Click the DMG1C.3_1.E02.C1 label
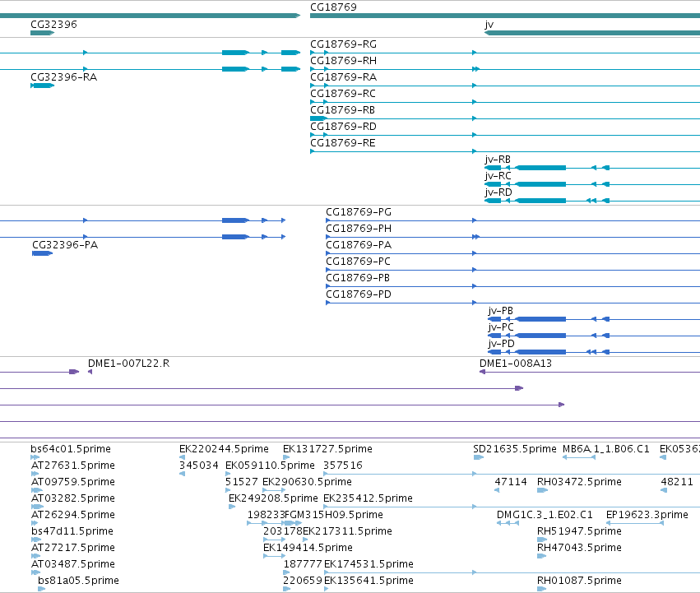This screenshot has width=700, height=593. coord(545,516)
